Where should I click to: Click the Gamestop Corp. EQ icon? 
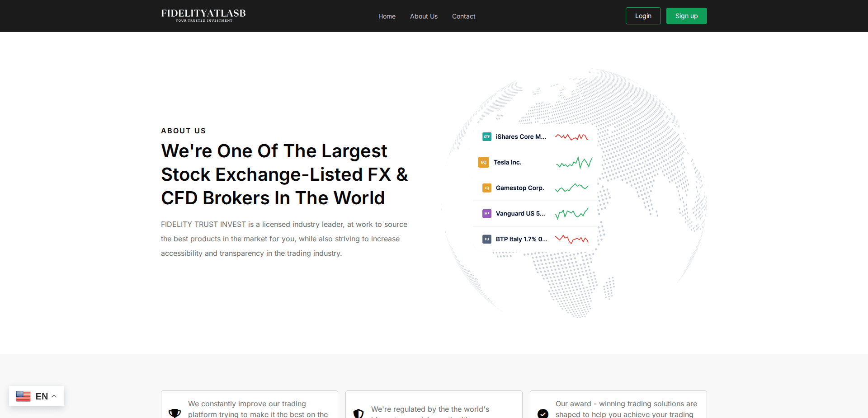tap(487, 188)
